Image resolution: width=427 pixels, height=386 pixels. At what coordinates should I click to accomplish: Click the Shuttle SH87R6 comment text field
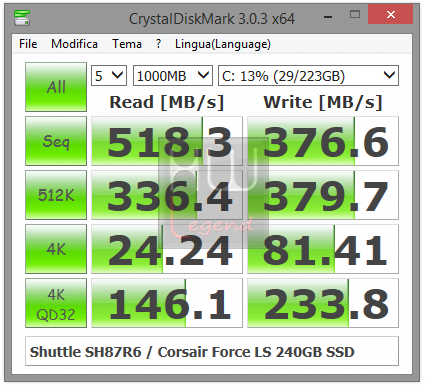(x=212, y=351)
